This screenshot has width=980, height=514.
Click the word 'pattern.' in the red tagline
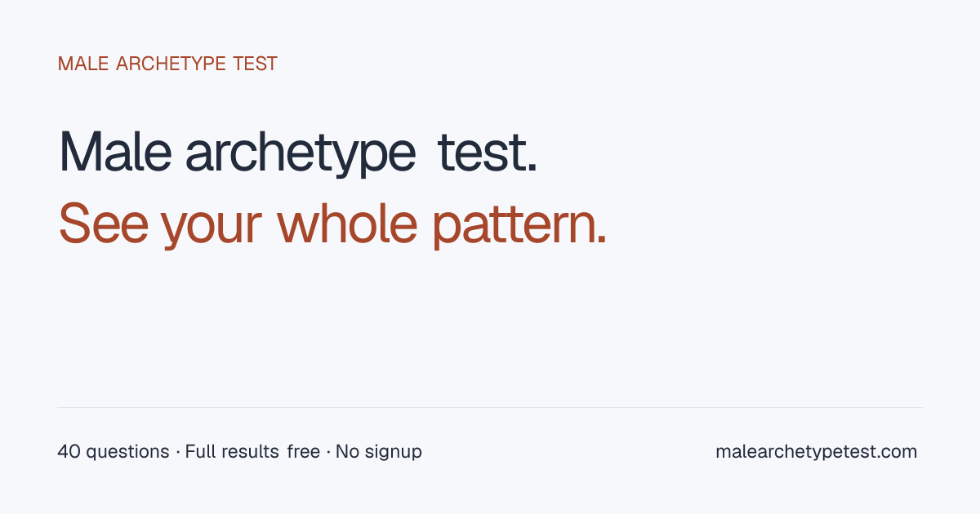coord(519,225)
